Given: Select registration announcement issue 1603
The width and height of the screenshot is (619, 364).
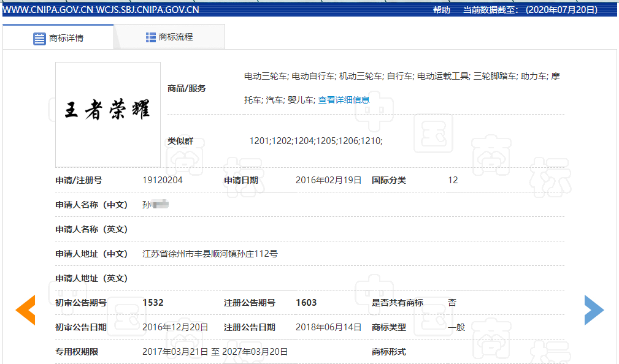Looking at the screenshot, I should [x=306, y=303].
